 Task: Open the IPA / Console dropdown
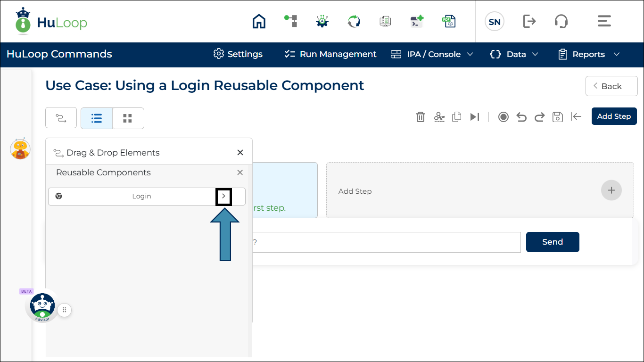pyautogui.click(x=431, y=54)
